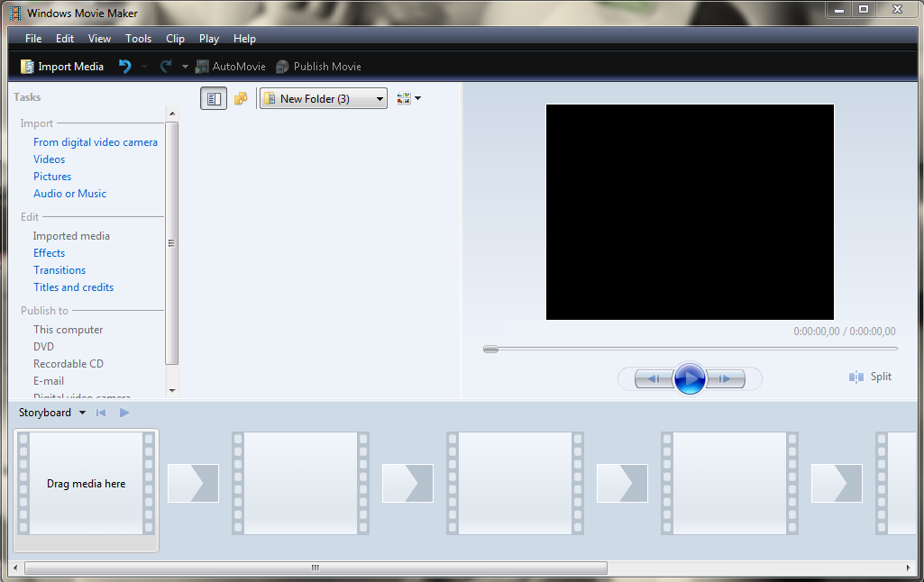Select the second empty storyboard clip cell
The width and height of the screenshot is (924, 582).
[300, 484]
